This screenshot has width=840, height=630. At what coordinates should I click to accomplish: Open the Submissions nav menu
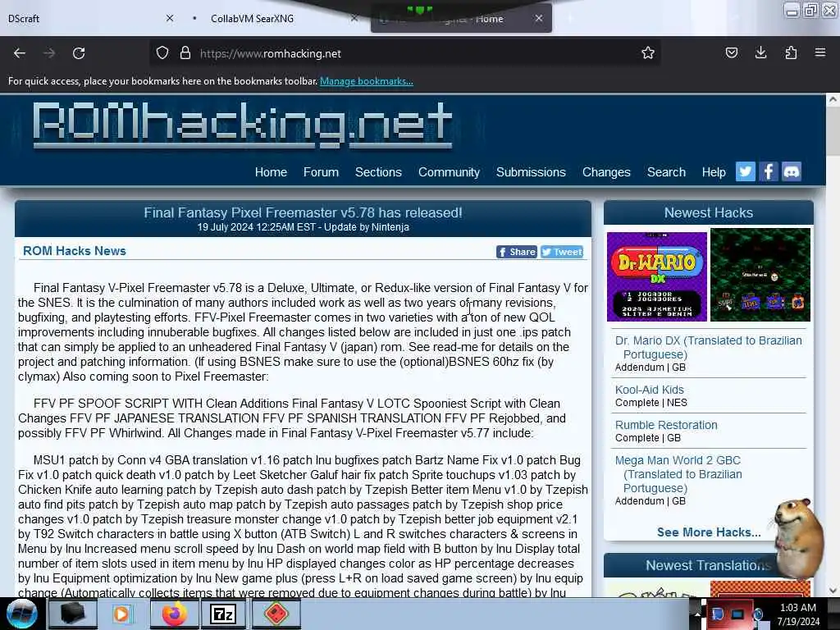click(531, 172)
